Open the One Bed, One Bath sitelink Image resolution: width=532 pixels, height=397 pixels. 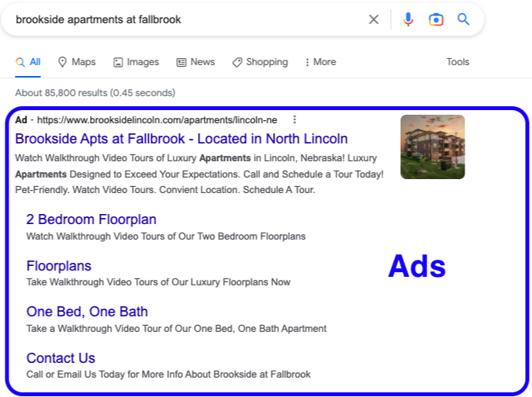(87, 312)
